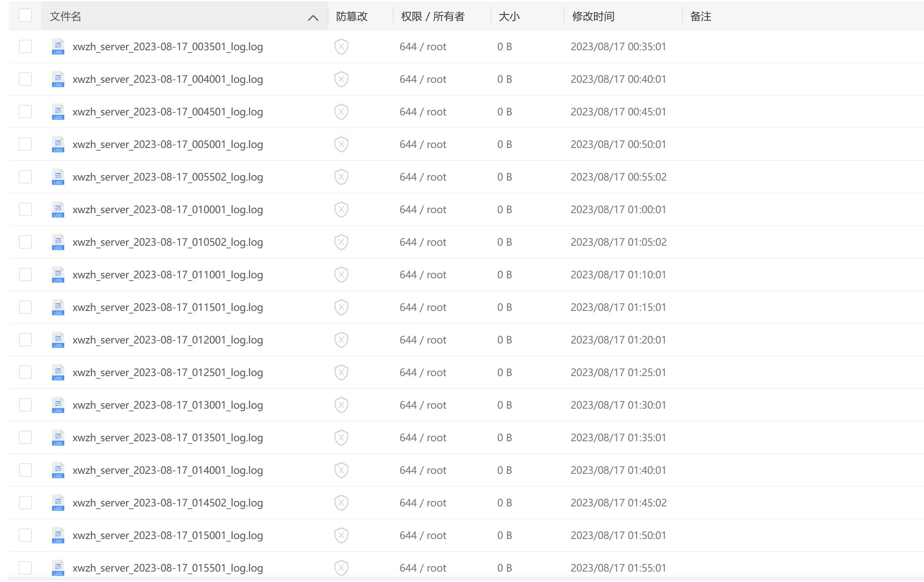The width and height of the screenshot is (924, 582).
Task: Click 0 B size of 013001 log
Action: pos(505,405)
